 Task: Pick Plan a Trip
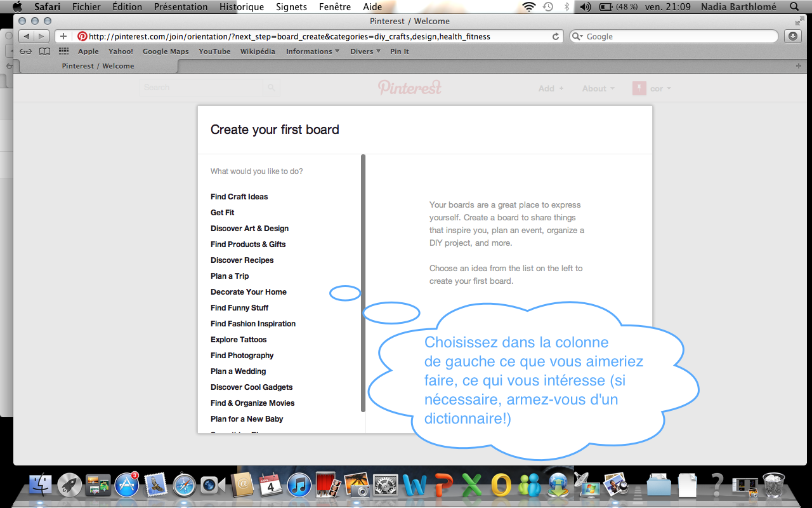click(x=230, y=276)
